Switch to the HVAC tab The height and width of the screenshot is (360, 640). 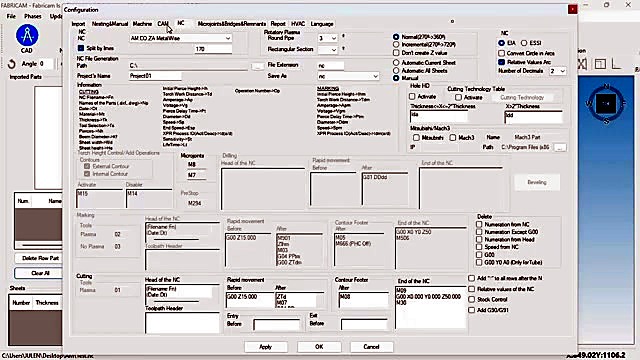pyautogui.click(x=298, y=24)
